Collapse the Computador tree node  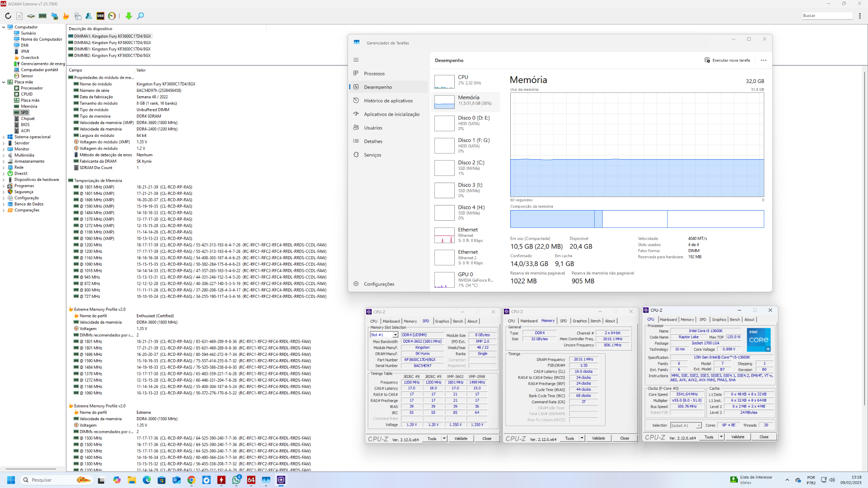pos(4,27)
